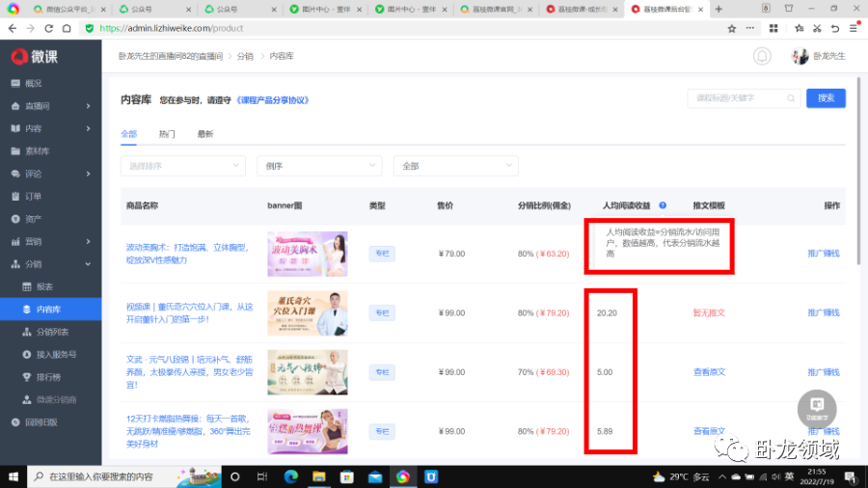The height and width of the screenshot is (488, 868).
Task: Click 推广赚钱 for 董氏奇穴 row
Action: coord(824,312)
